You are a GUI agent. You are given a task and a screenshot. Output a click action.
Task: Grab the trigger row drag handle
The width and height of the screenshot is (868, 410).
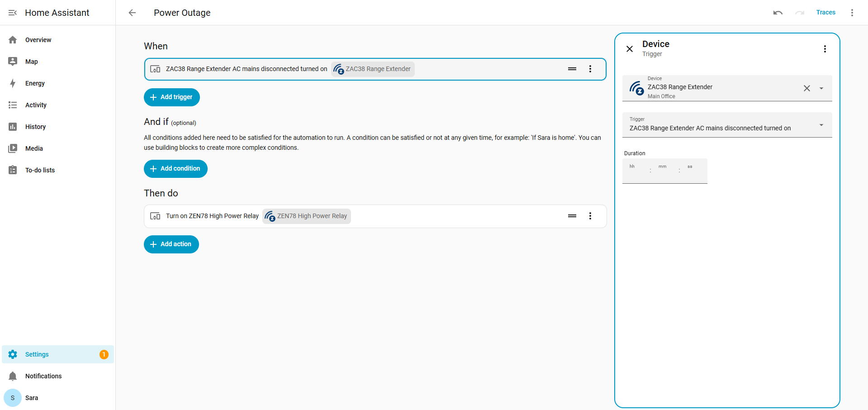572,69
